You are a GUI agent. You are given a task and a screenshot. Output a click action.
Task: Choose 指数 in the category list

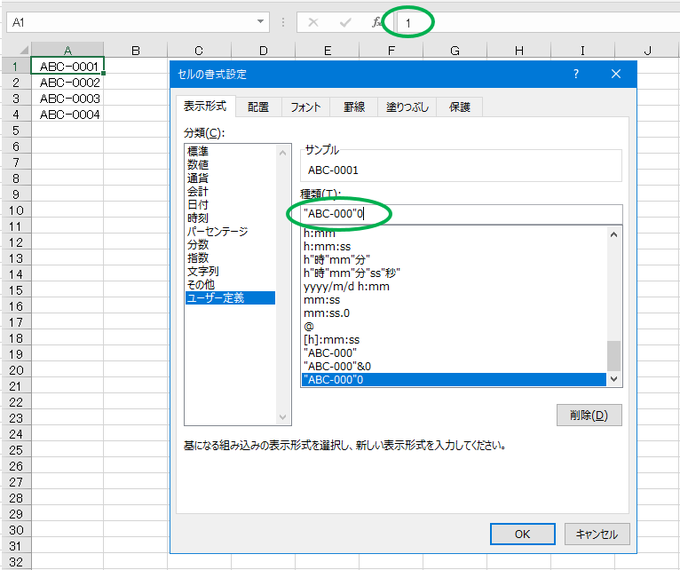230,258
